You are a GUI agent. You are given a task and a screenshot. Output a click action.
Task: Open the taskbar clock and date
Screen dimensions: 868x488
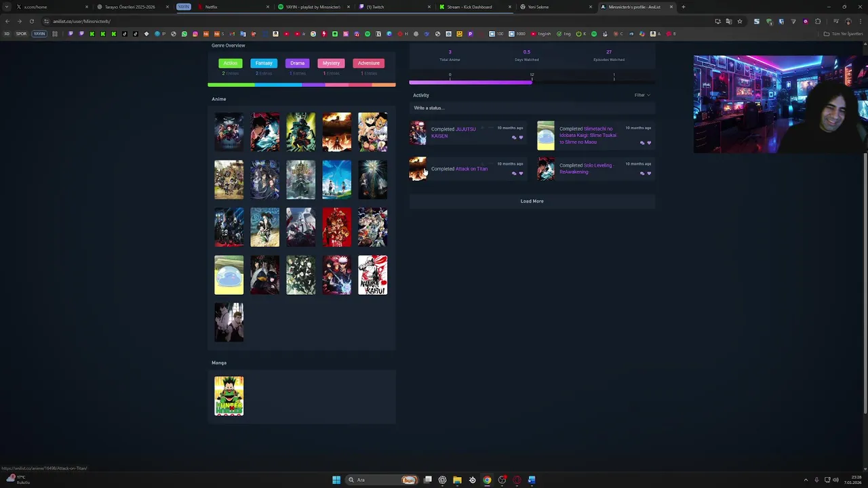pos(852,480)
